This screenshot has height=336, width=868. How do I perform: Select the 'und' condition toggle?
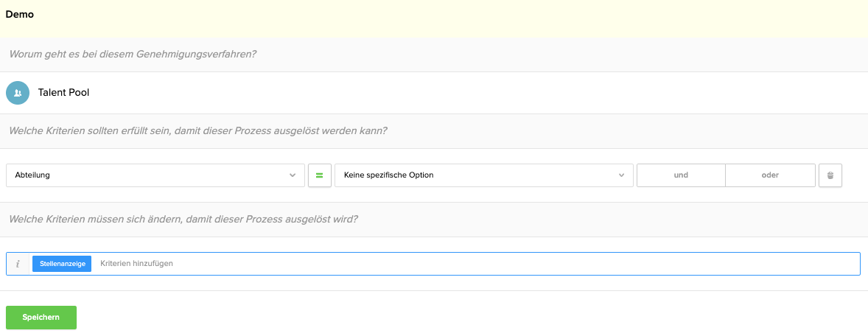coord(681,175)
